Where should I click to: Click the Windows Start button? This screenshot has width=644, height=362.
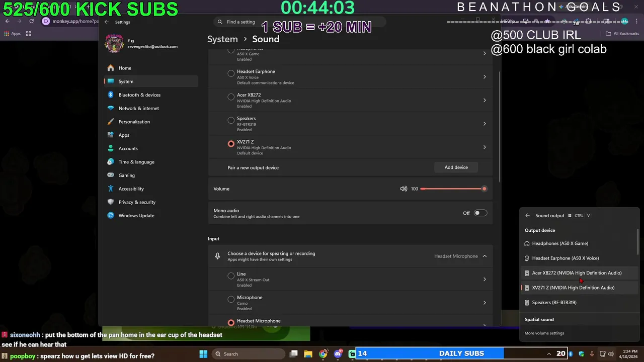203,353
